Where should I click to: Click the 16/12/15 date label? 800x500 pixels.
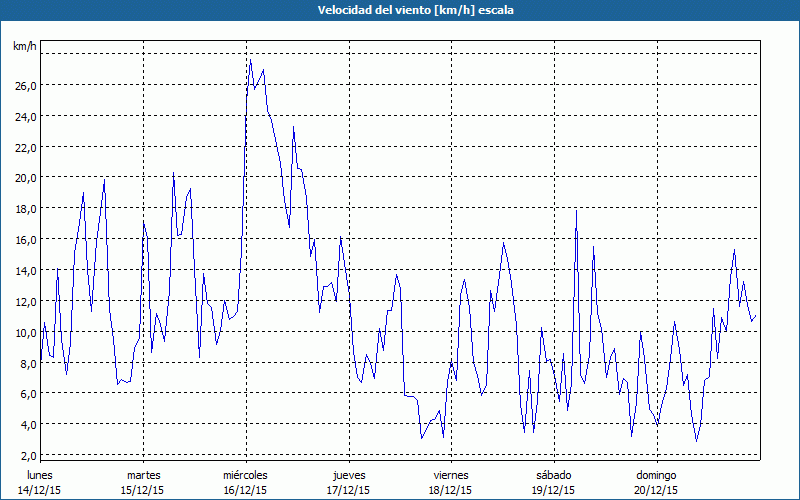pos(246,490)
